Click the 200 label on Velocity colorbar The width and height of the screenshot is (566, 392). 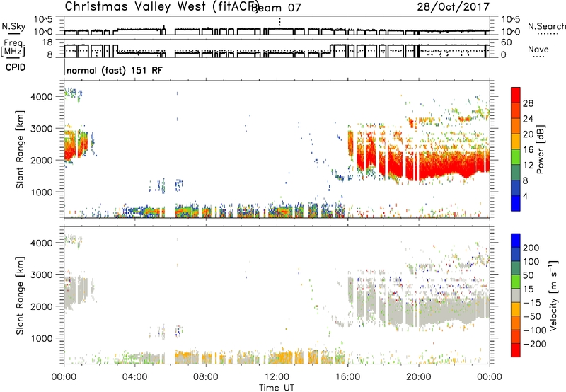(531, 248)
